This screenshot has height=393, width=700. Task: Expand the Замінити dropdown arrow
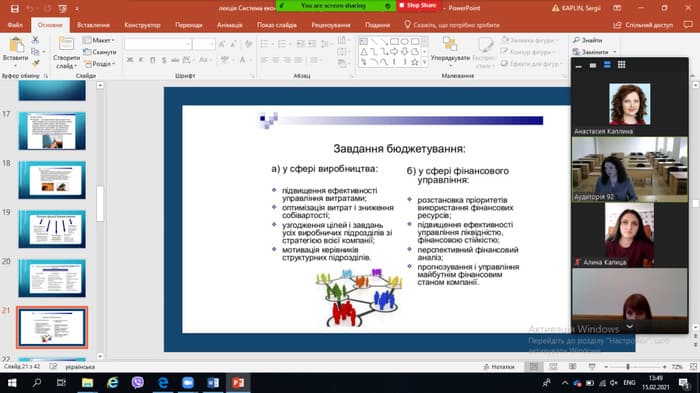click(x=615, y=52)
